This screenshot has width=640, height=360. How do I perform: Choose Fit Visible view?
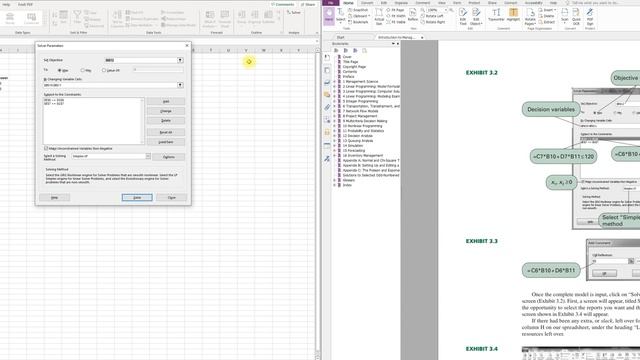[x=396, y=22]
